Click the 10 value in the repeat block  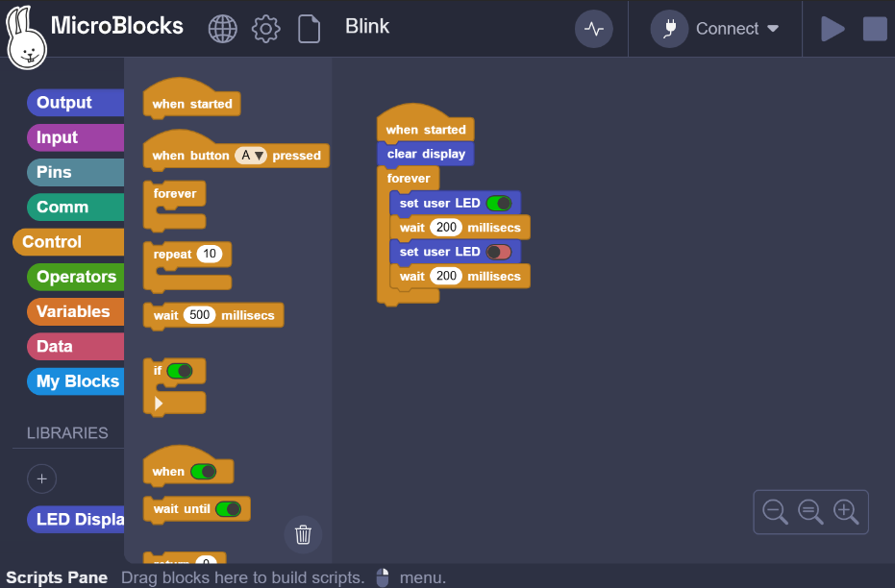210,254
